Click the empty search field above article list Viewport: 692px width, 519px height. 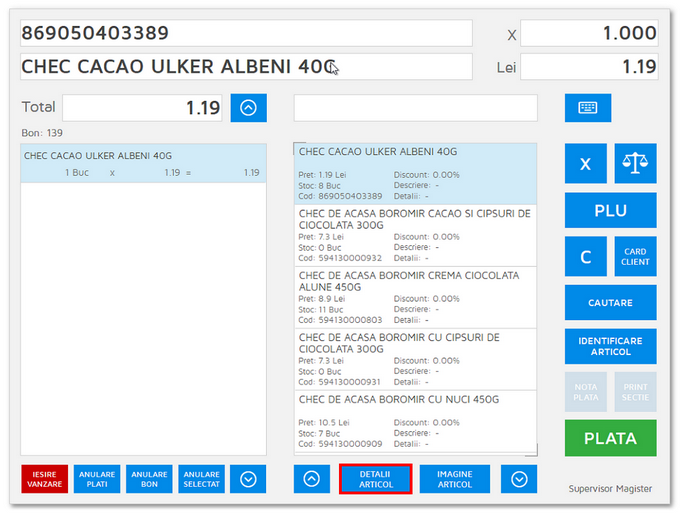[x=416, y=108]
